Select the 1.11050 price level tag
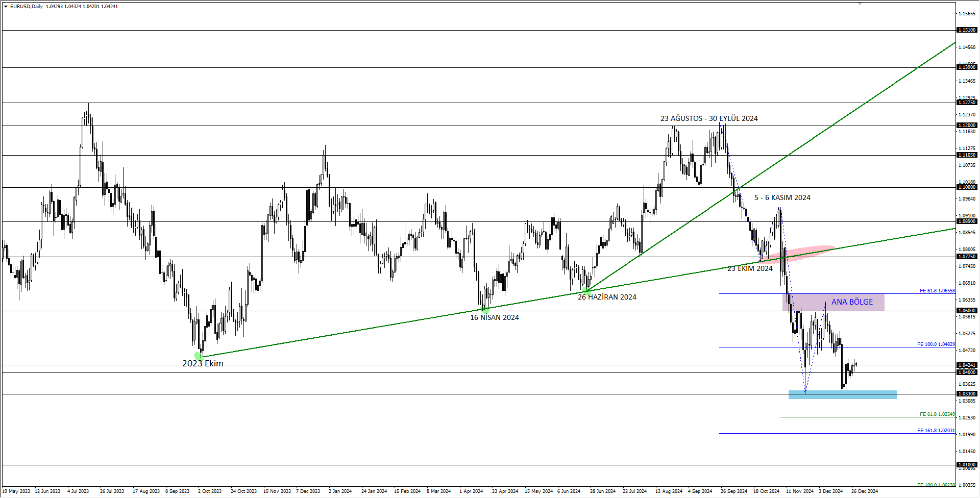Image resolution: width=980 pixels, height=498 pixels. (967, 155)
